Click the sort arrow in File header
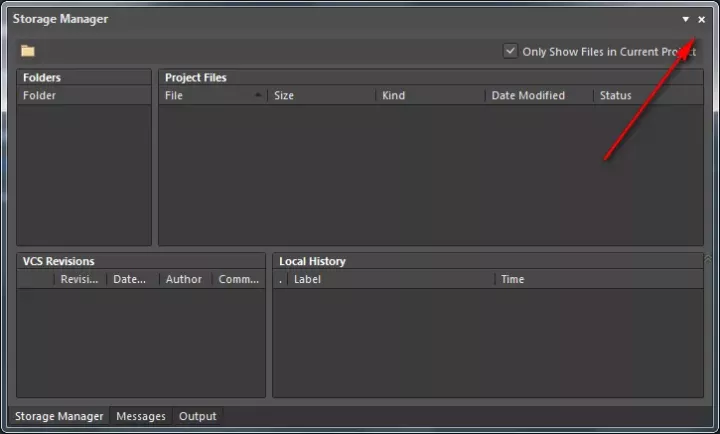This screenshot has width=720, height=434. click(258, 96)
